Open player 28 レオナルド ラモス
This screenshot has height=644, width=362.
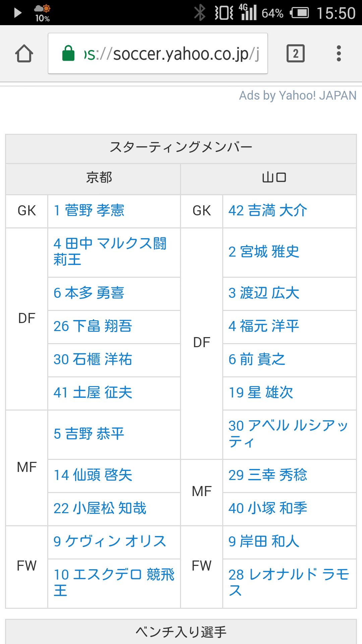click(288, 583)
